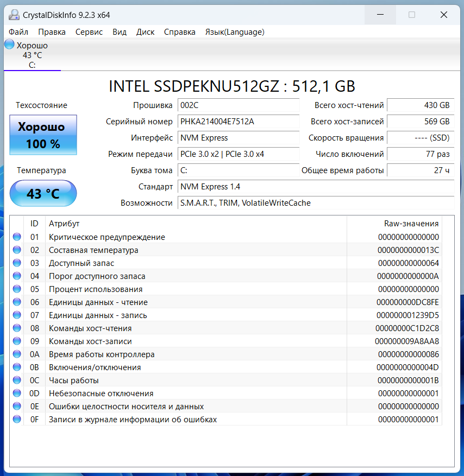This screenshot has height=476, width=464.
Task: Click status orb for Процент использования row
Action: tap(17, 289)
